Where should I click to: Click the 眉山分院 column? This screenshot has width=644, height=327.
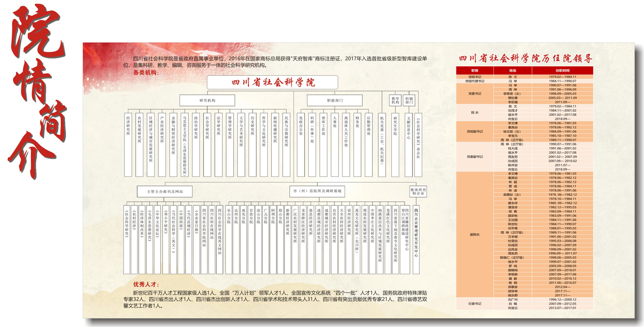(x=281, y=240)
